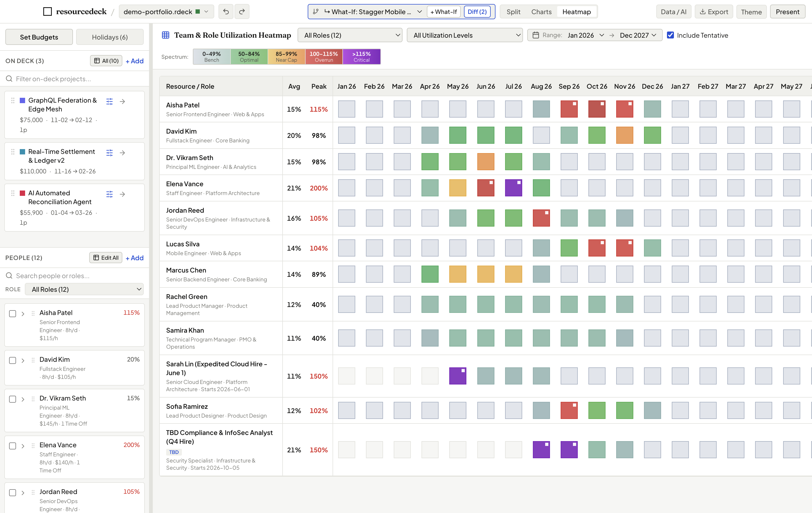Check the David Kim checkbox in People list
This screenshot has height=513, width=812.
(13, 360)
